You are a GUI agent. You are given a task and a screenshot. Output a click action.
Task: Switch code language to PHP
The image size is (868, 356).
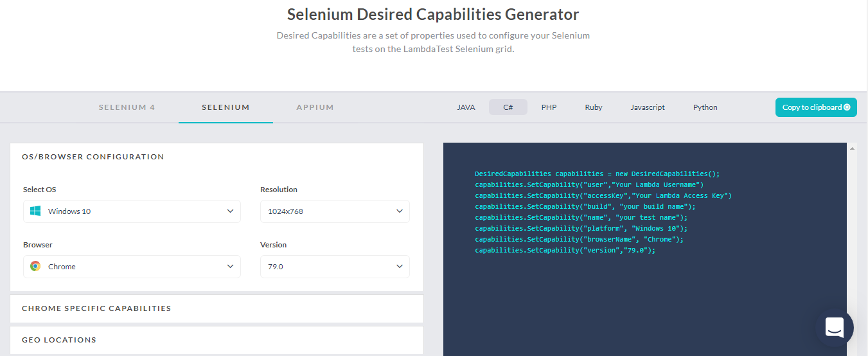549,107
